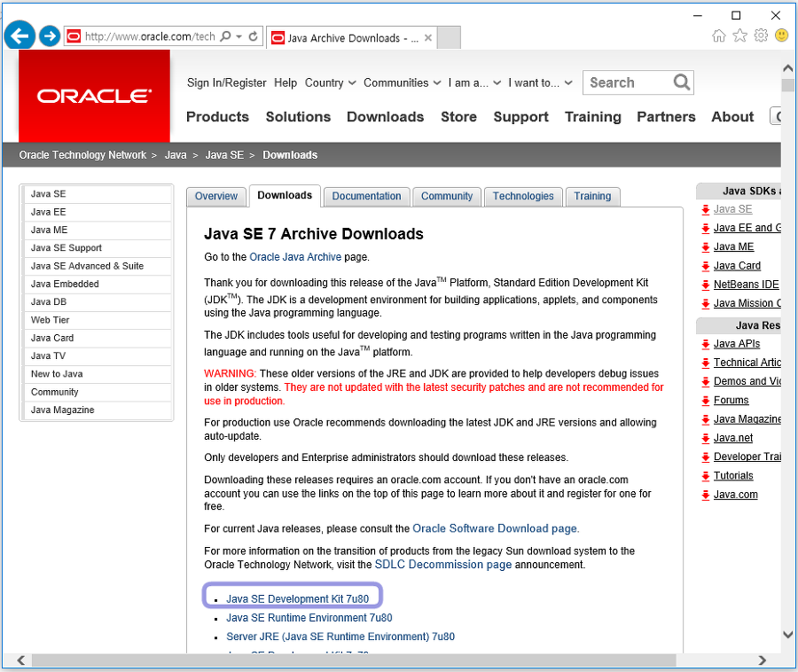The width and height of the screenshot is (798, 672).
Task: Open the address bar dropdown arrow
Action: 239,36
